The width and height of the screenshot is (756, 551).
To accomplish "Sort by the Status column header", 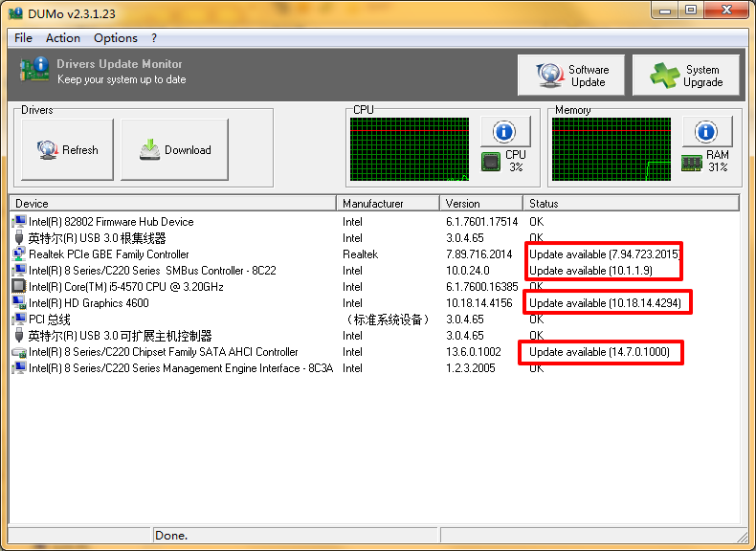I will click(632, 204).
